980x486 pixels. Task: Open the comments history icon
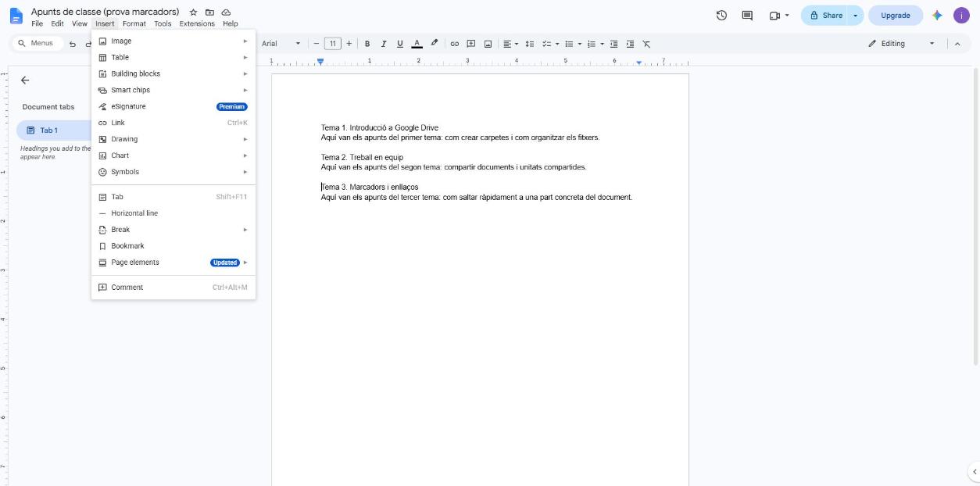(746, 15)
